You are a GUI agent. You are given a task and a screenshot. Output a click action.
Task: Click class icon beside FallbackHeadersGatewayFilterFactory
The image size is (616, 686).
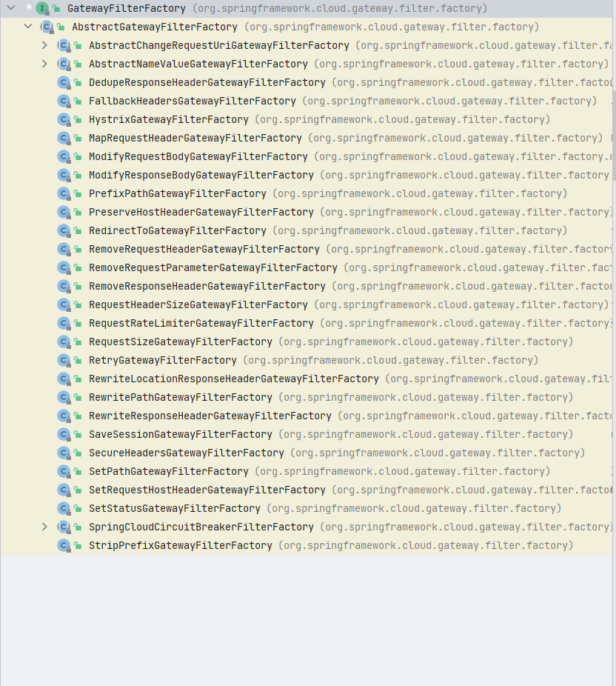coord(64,101)
